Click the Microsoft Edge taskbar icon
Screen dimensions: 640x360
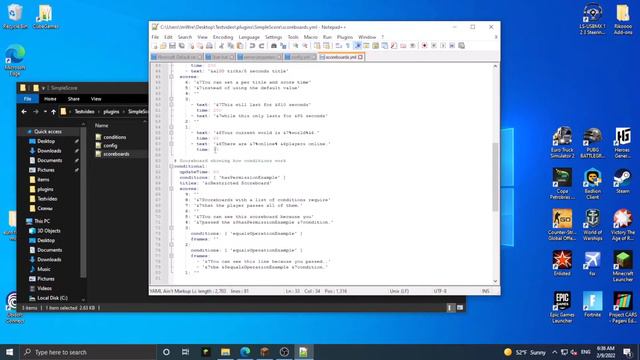coord(245,352)
